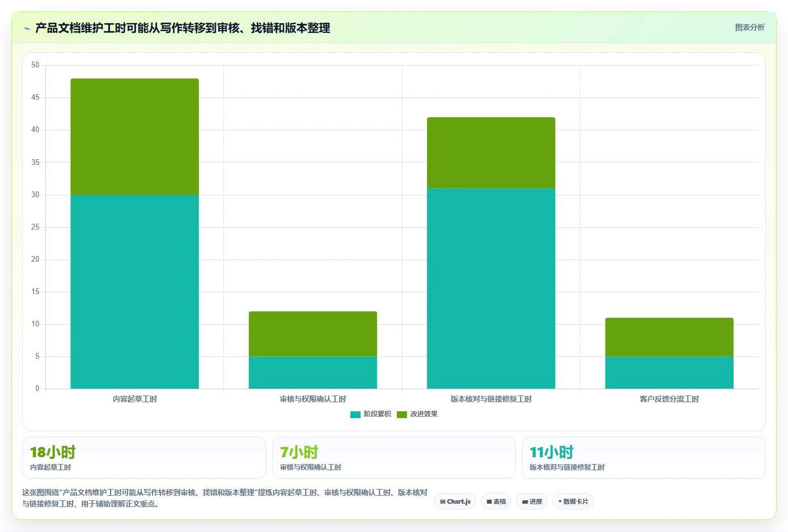Click the 客户反馈分流工时 x-axis label
This screenshot has height=532, width=788.
tap(670, 399)
